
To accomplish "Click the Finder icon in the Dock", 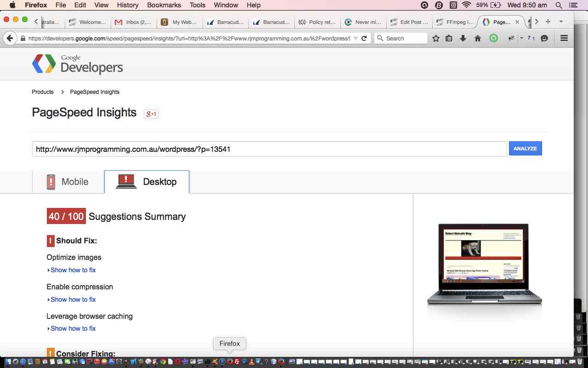I will click(x=8, y=362).
